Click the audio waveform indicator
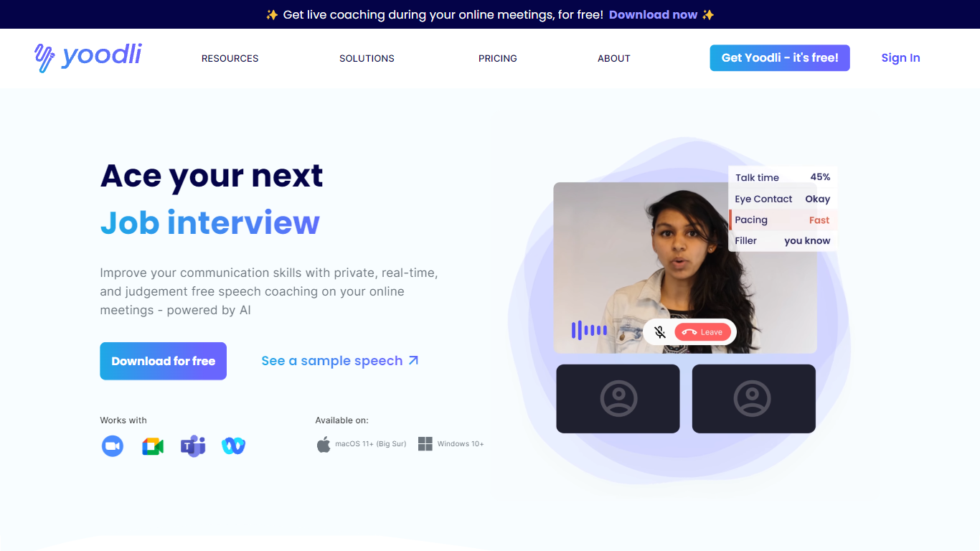This screenshot has width=980, height=551. 589,330
